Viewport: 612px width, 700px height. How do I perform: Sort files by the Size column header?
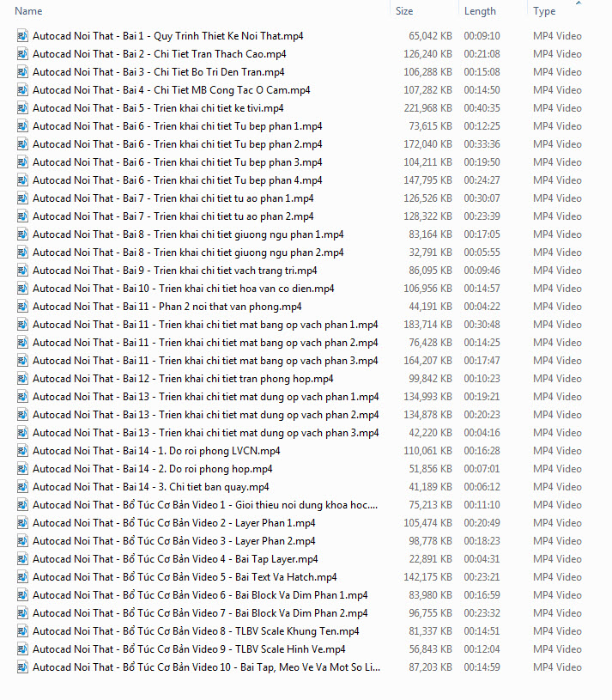click(404, 11)
